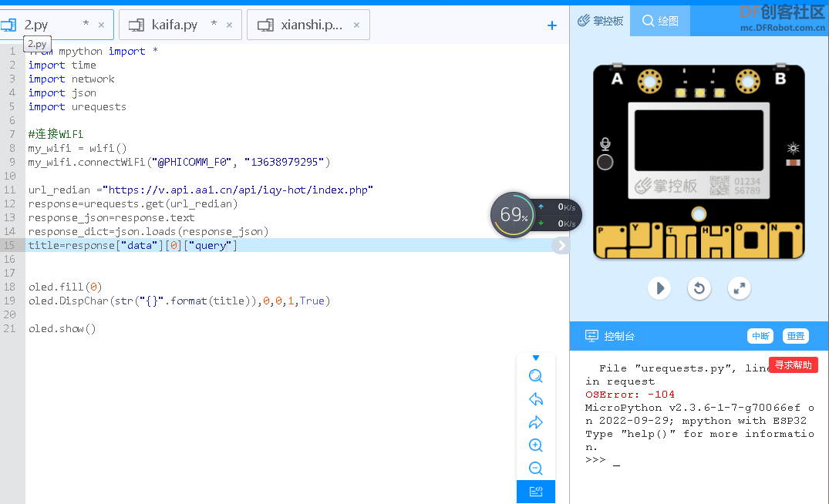Image resolution: width=829 pixels, height=504 pixels.
Task: Undo with the left arrow icon
Action: pyautogui.click(x=535, y=399)
